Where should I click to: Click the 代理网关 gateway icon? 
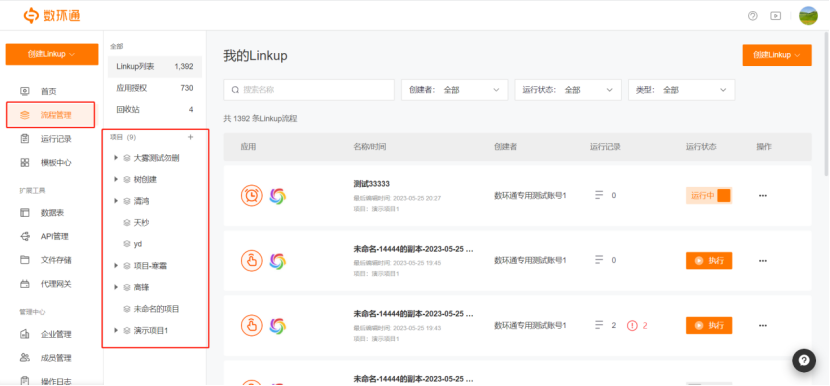click(25, 284)
